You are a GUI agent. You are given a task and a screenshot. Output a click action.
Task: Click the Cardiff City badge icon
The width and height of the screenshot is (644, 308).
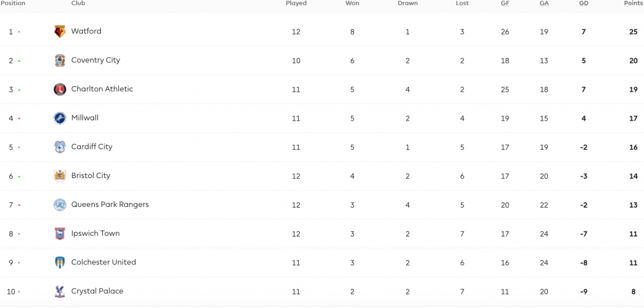pos(60,147)
